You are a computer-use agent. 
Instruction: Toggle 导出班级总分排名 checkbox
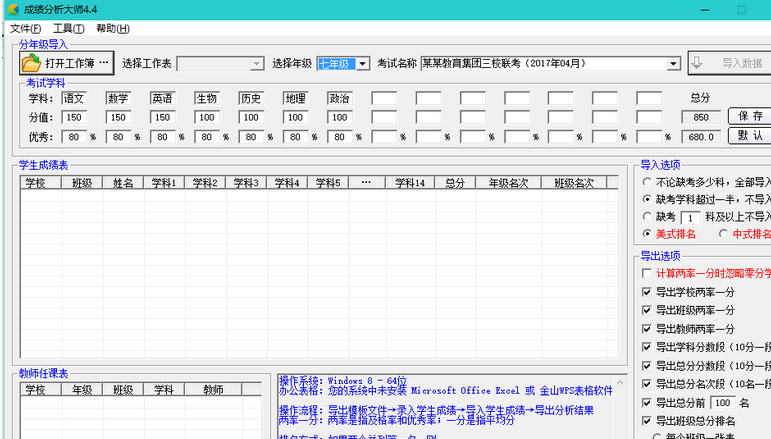tap(647, 421)
